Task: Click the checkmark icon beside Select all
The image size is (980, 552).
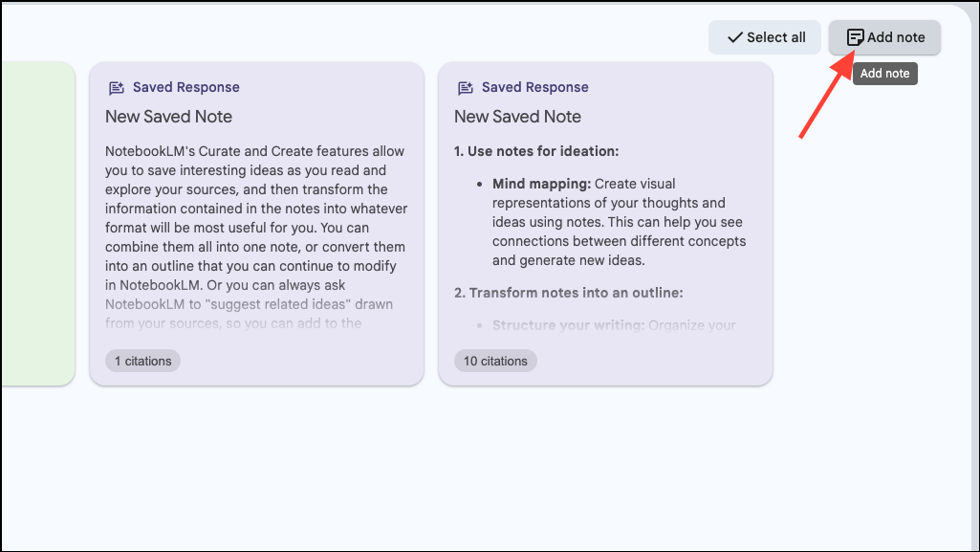Action: (x=734, y=36)
